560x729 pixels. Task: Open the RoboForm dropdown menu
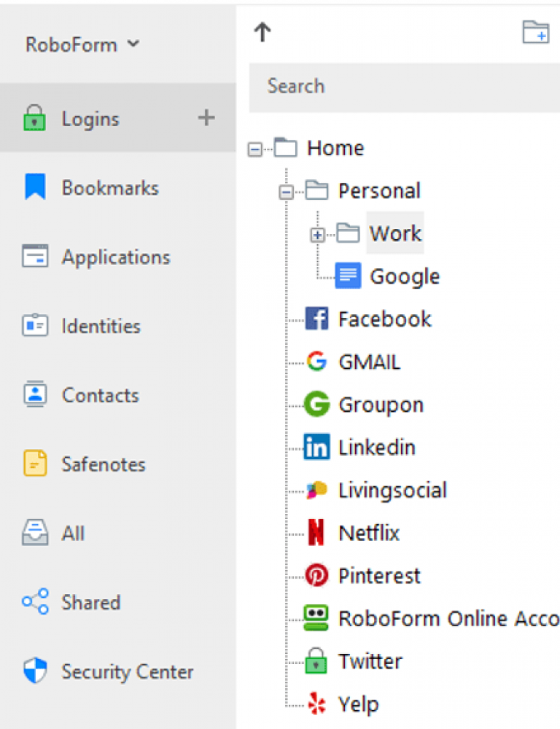82,44
